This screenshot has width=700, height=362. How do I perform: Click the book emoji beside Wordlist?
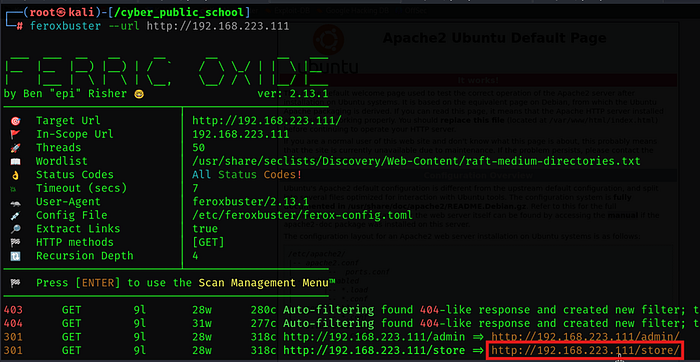[x=15, y=162]
